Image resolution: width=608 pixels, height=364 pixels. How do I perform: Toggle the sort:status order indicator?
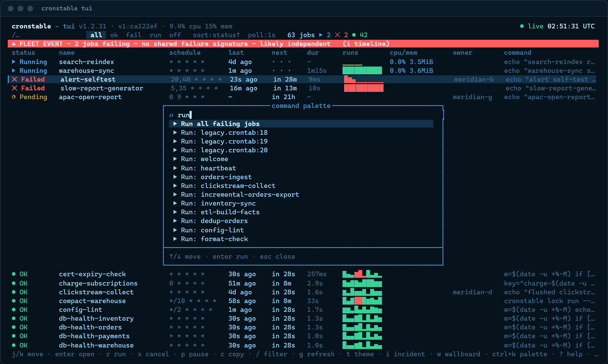pyautogui.click(x=216, y=35)
